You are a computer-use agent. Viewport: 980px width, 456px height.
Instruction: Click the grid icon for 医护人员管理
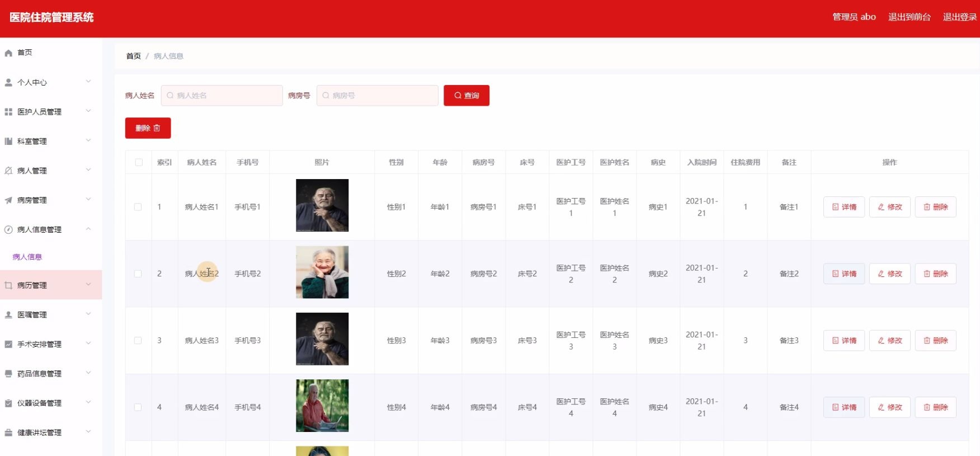tap(8, 112)
